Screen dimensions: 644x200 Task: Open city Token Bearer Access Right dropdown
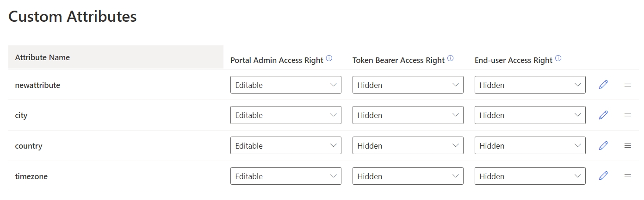(x=408, y=115)
